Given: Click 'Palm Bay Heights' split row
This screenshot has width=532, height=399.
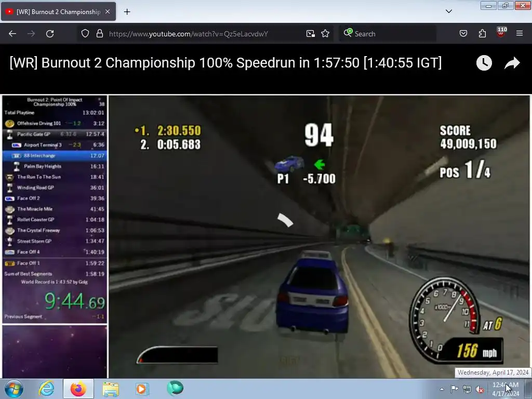Looking at the screenshot, I should point(55,166).
